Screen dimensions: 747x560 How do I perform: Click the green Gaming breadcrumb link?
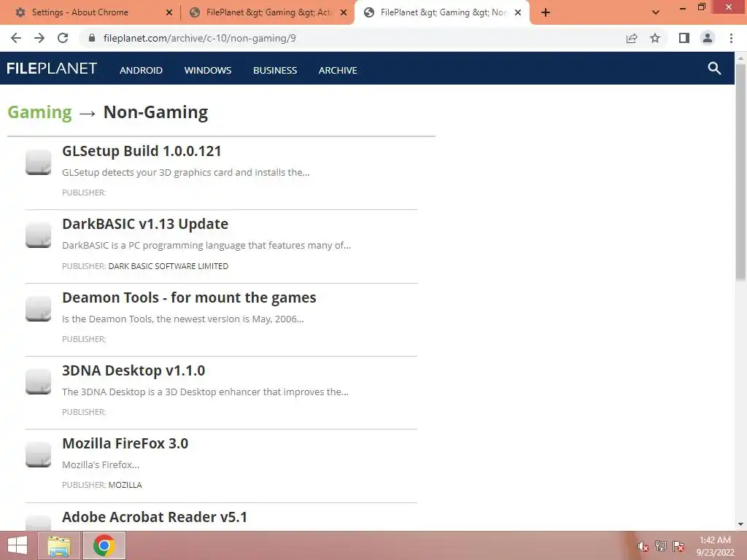coord(39,112)
